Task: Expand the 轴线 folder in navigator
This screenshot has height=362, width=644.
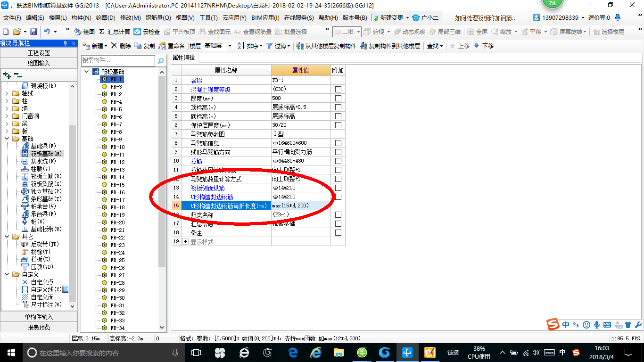Action: tap(7, 93)
